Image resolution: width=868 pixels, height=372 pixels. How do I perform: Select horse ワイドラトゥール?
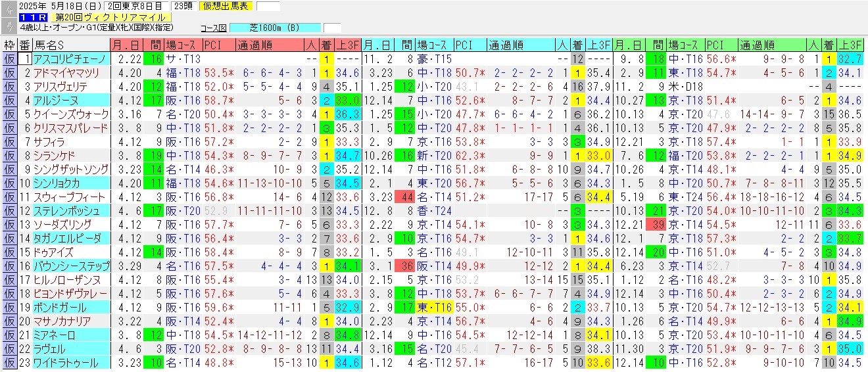70,362
